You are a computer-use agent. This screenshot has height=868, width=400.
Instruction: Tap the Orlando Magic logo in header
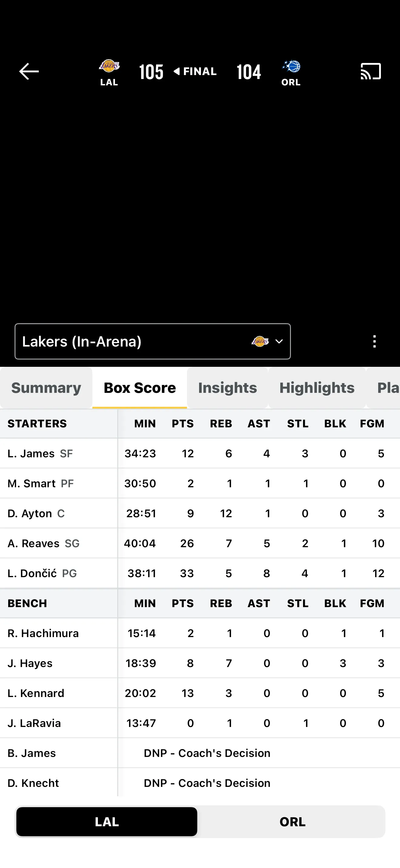click(292, 66)
